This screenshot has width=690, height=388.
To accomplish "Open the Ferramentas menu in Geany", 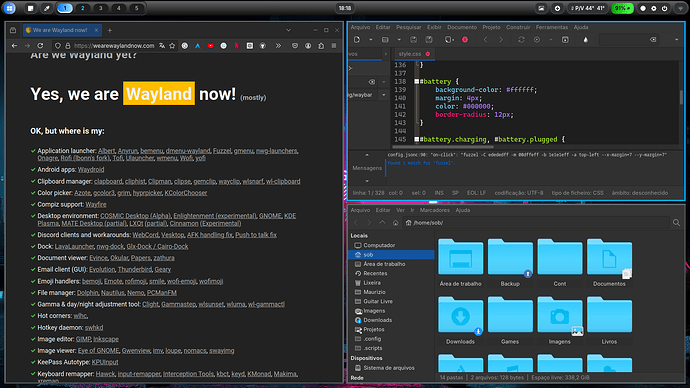I will [x=551, y=27].
